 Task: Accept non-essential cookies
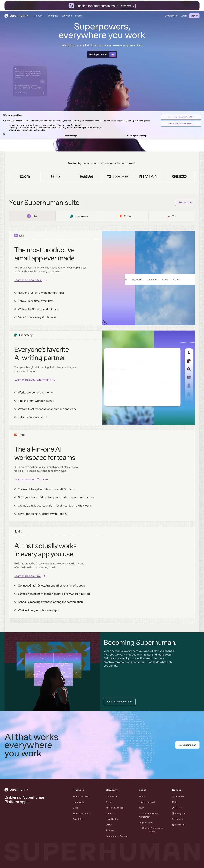181,117
